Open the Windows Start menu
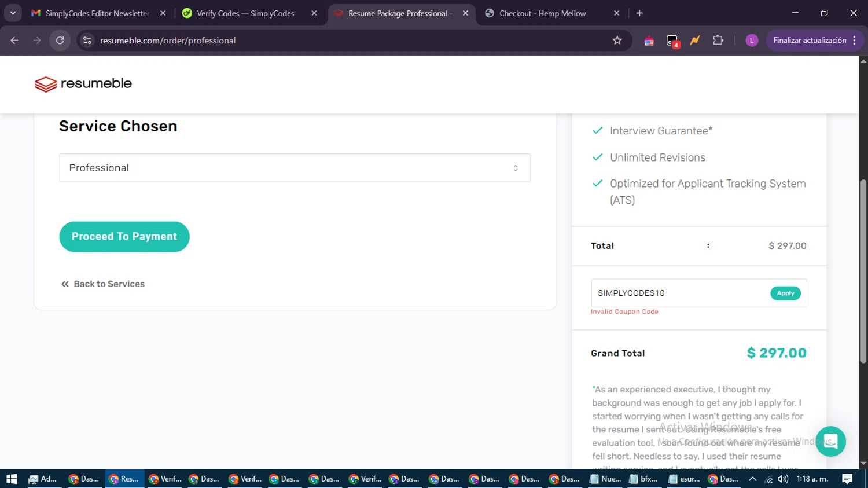Screen dimensions: 868x488 [x=12, y=479]
